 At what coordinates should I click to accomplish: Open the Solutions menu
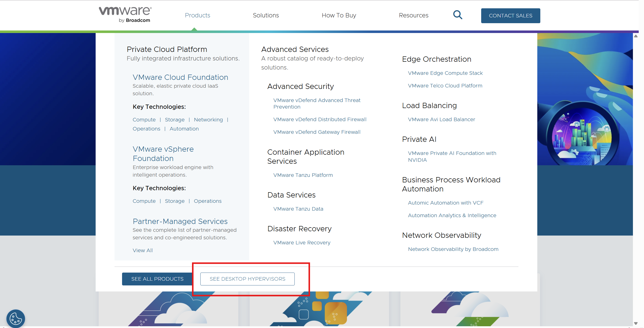(x=266, y=15)
